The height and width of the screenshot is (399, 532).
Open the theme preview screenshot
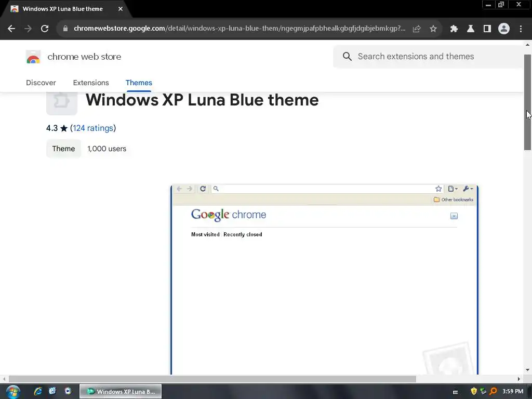click(x=324, y=280)
